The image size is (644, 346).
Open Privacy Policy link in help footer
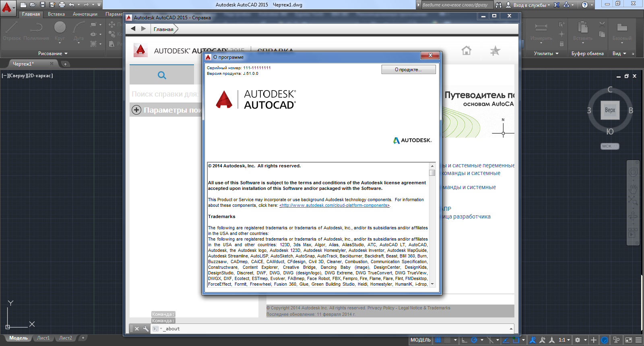[x=381, y=308]
